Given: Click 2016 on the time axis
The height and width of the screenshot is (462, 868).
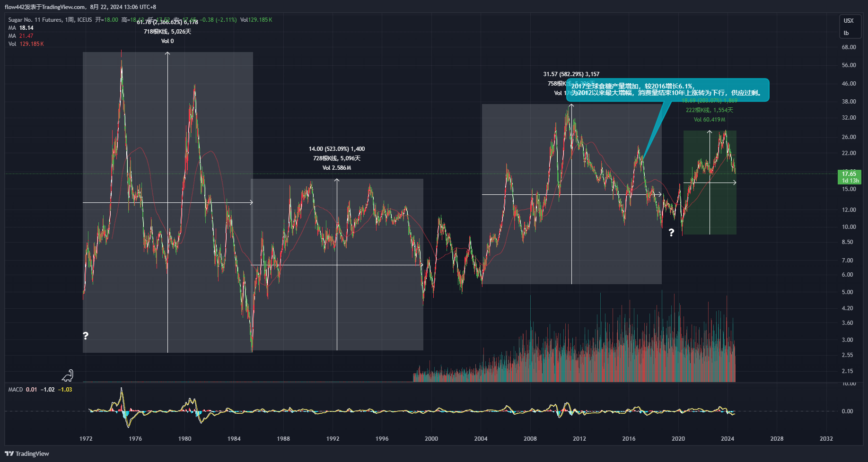Looking at the screenshot, I should [629, 439].
